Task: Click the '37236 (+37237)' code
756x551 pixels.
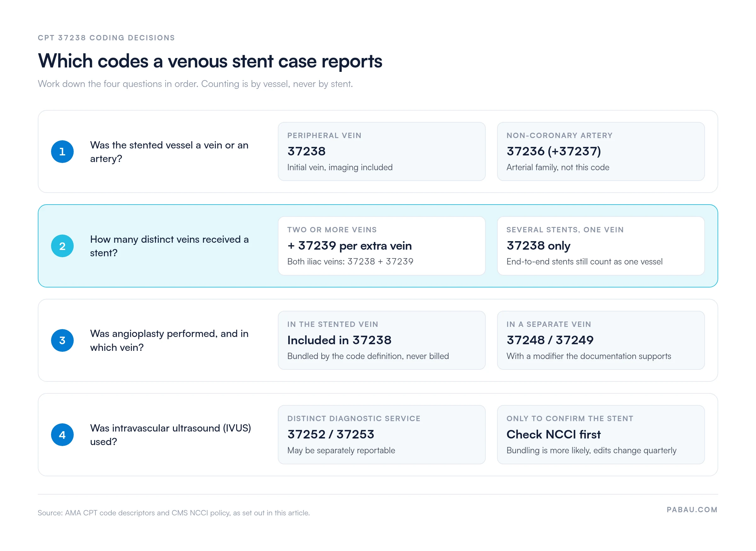Action: pyautogui.click(x=554, y=151)
